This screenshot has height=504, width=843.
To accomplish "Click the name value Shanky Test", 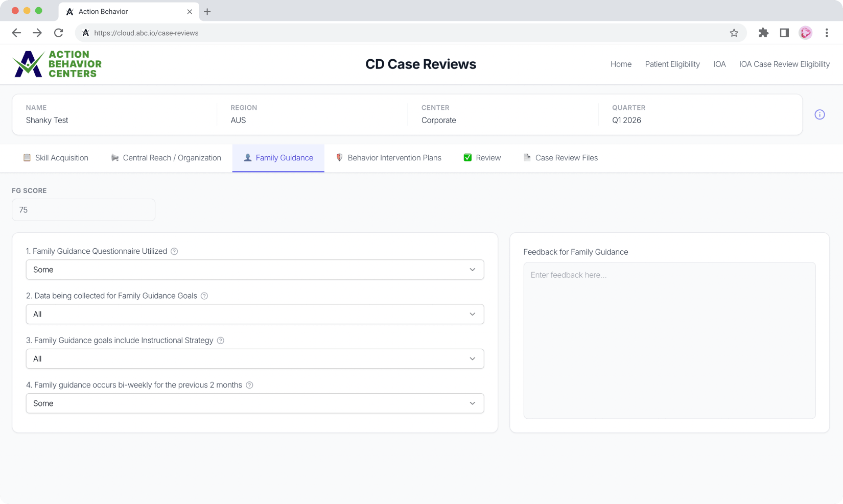I will (47, 121).
